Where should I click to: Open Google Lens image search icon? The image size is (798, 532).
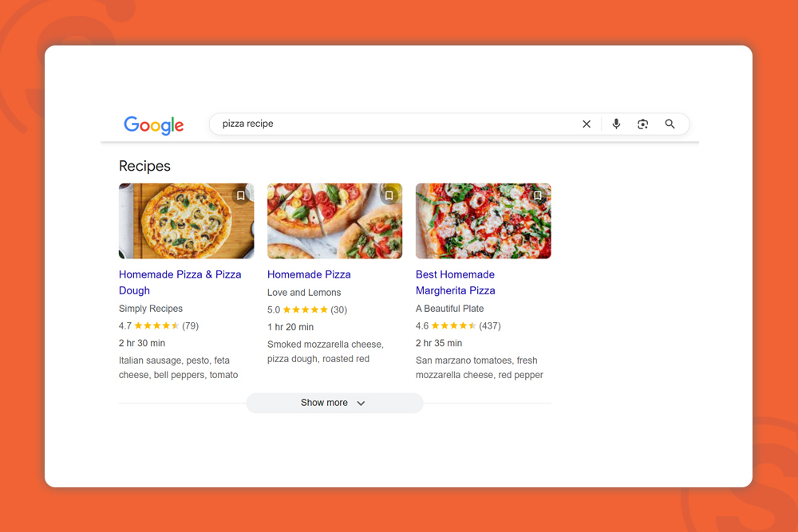point(642,124)
